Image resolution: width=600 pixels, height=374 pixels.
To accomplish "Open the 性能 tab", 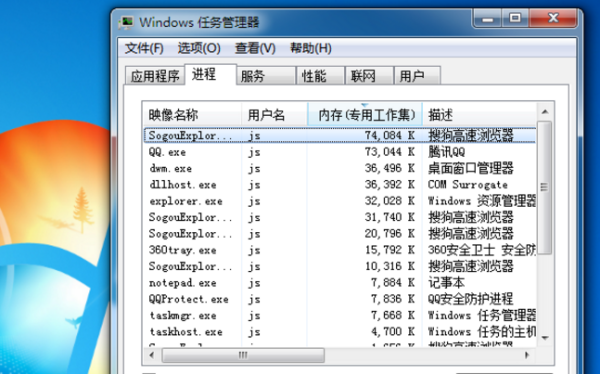I will [321, 76].
